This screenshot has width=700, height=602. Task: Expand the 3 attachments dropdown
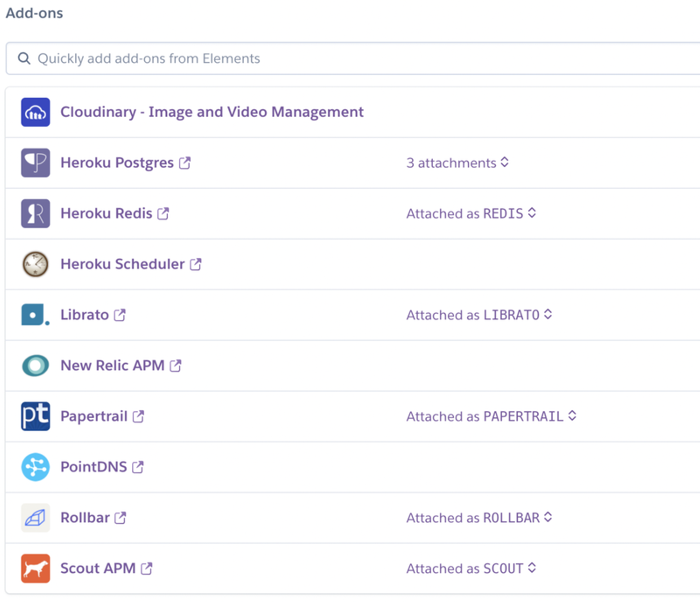pos(457,163)
